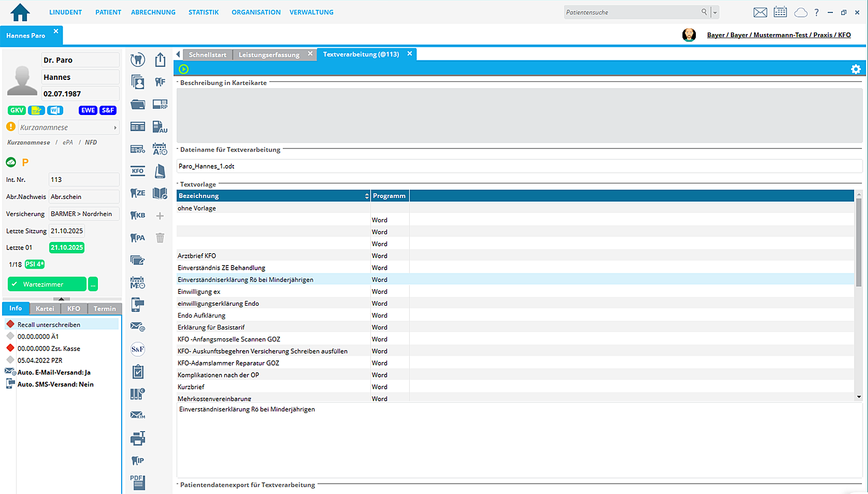Click the Bayer / Mustermann-Test / Praxis link
This screenshot has width=868, height=494.
(778, 35)
